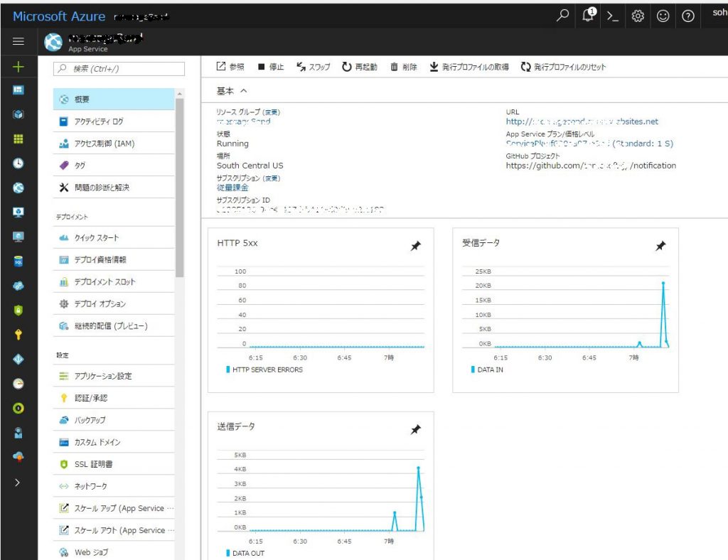
Task: View notifications via the bell icon
Action: (587, 15)
